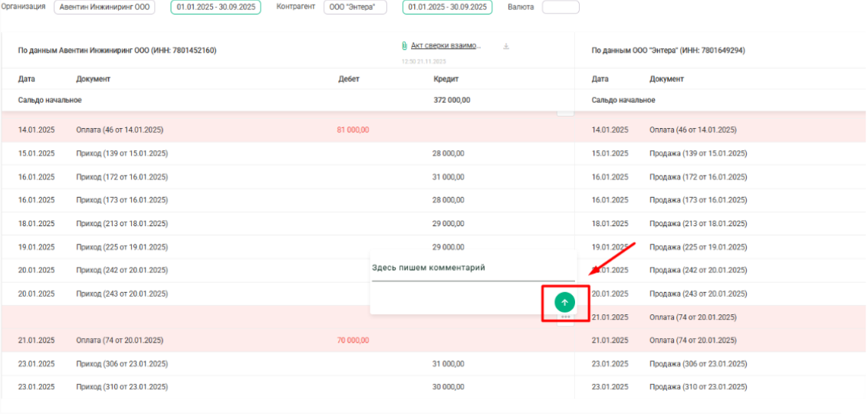Click 'Сальдо начальное' in the Энтера table
Screen dimensions: 868x414
pyautogui.click(x=623, y=100)
